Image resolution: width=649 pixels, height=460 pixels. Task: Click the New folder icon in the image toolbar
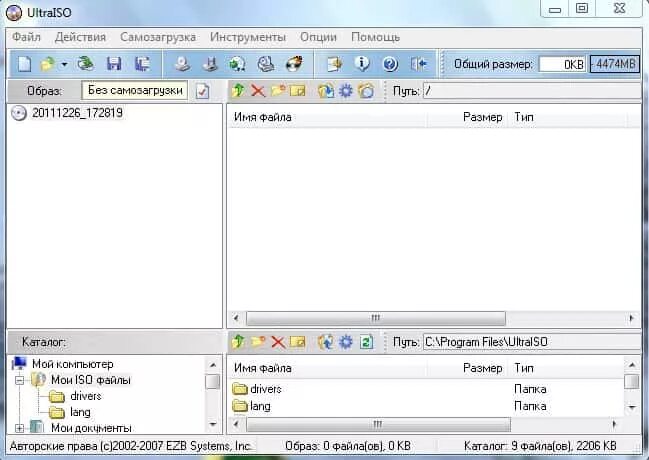[278, 91]
